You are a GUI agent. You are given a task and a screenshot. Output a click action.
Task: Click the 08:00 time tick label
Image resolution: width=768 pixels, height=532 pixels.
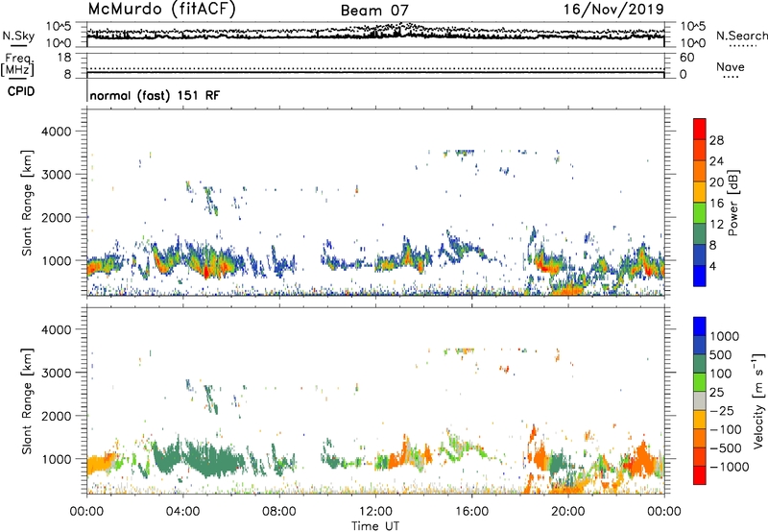(x=279, y=512)
